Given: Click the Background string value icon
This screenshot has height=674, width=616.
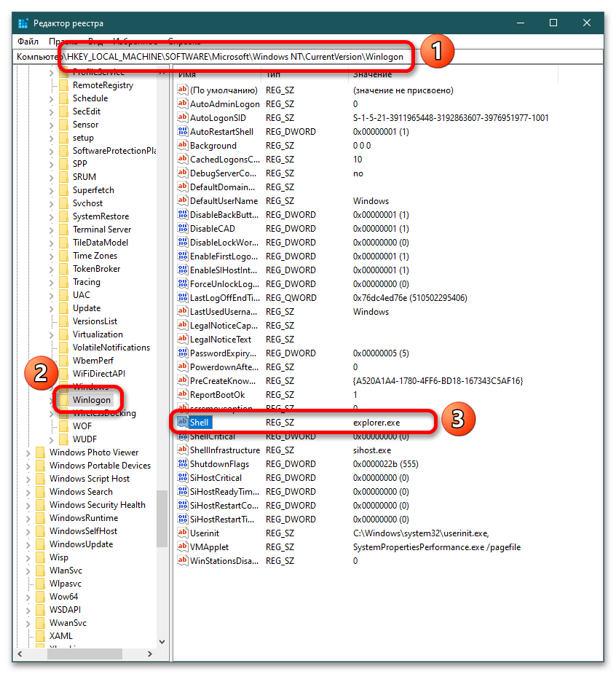Looking at the screenshot, I should click(x=183, y=145).
